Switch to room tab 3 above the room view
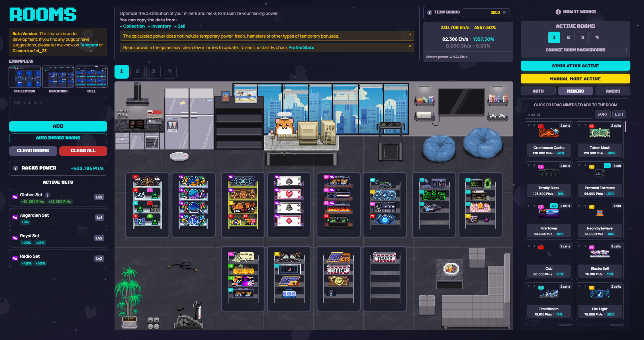Image resolution: width=644 pixels, height=340 pixels. 154,71
